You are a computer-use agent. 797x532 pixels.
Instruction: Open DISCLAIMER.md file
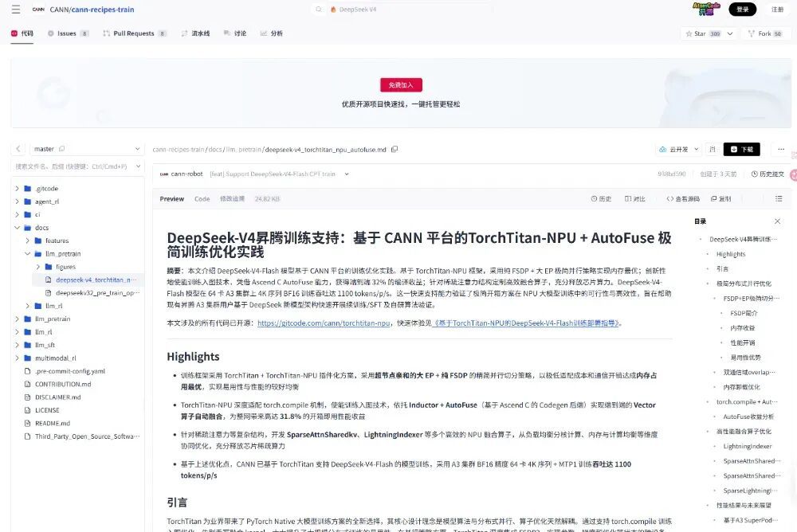[x=58, y=397]
